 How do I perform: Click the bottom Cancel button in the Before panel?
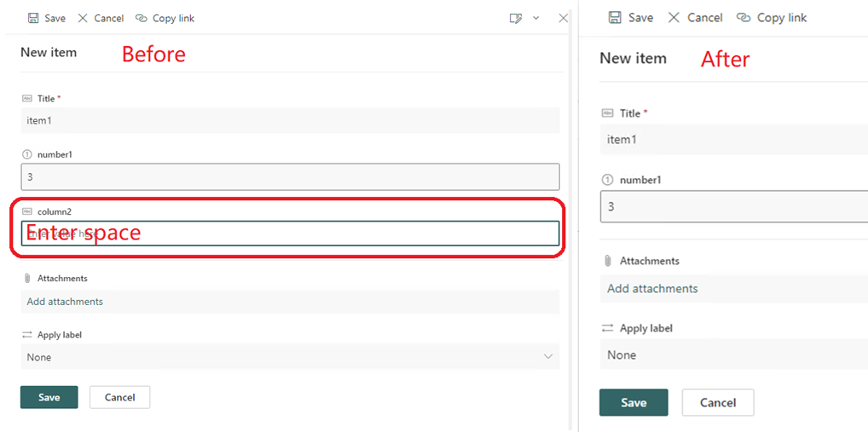point(119,397)
